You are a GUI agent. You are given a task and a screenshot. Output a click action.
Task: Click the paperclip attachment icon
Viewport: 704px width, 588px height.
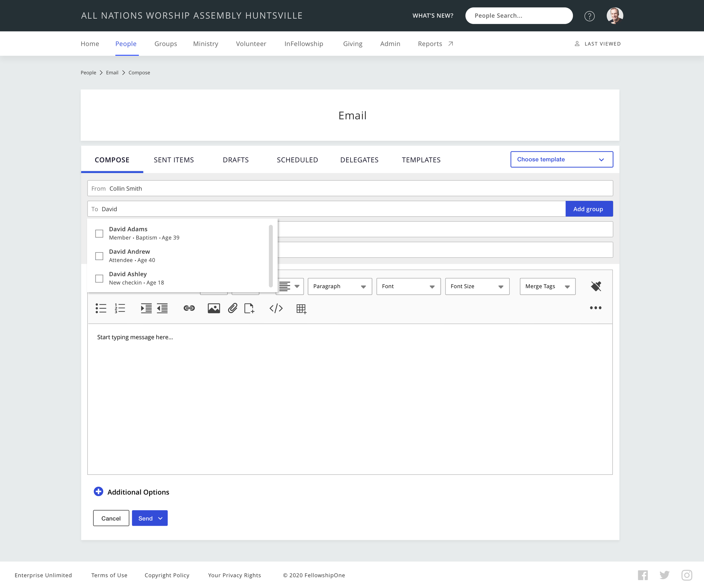pyautogui.click(x=232, y=308)
